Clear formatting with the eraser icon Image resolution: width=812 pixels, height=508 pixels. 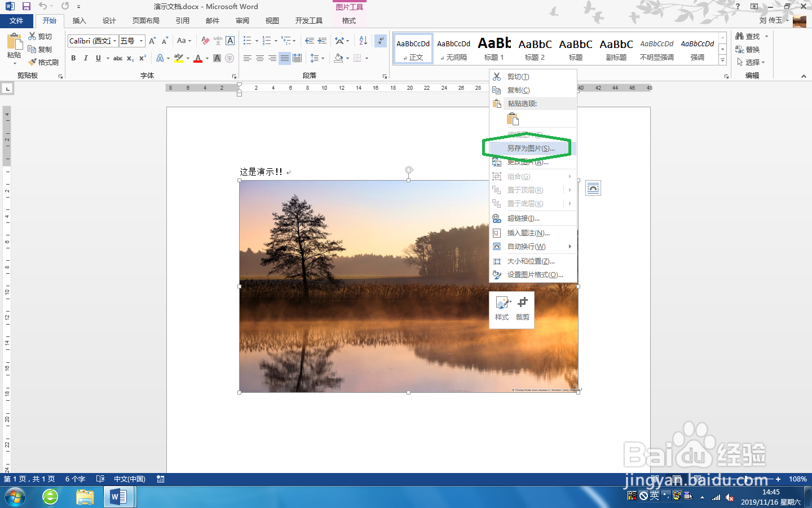205,41
